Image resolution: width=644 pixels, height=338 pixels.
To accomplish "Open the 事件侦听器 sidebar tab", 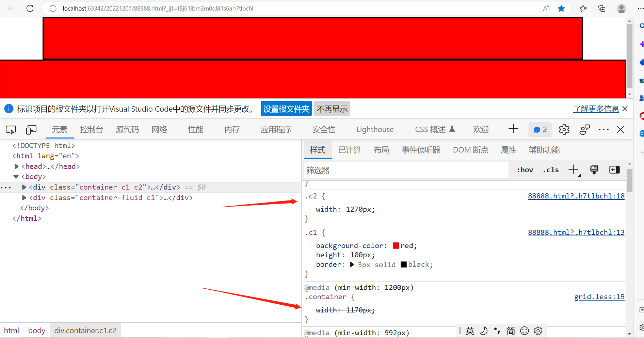I will point(421,150).
